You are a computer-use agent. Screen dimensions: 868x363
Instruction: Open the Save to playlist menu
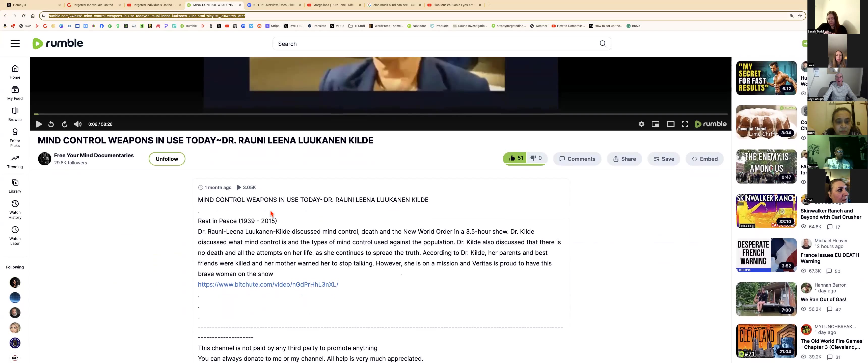tap(663, 159)
